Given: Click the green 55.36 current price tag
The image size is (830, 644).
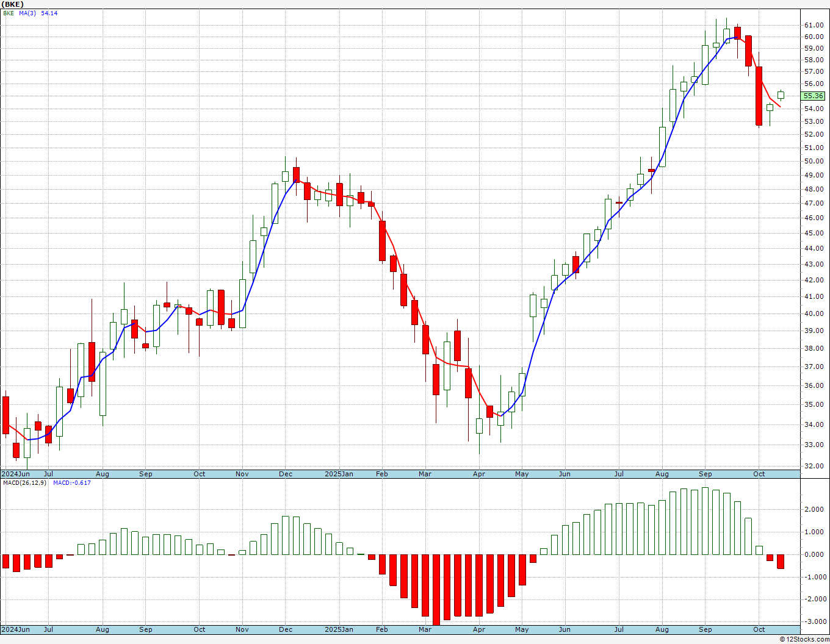Looking at the screenshot, I should (x=814, y=96).
